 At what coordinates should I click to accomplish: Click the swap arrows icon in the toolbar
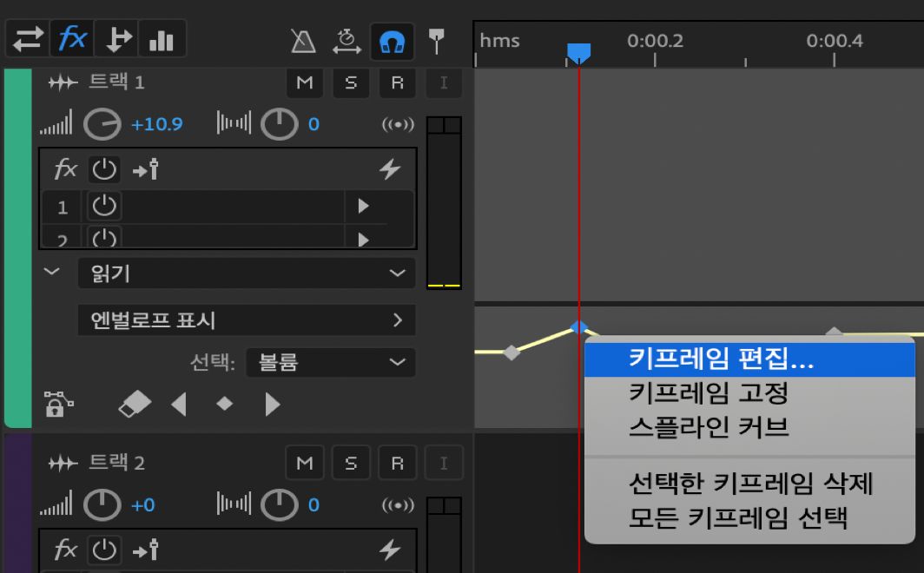27,38
